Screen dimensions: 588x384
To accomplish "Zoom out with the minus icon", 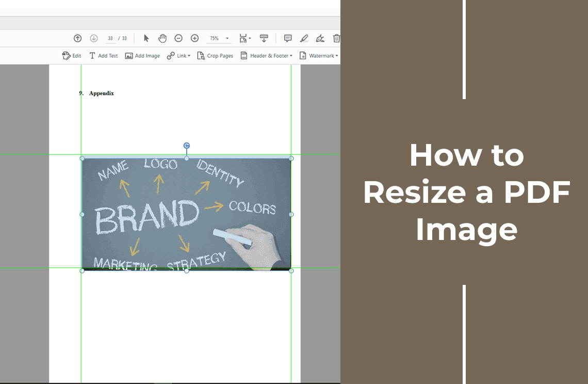I will pos(179,38).
